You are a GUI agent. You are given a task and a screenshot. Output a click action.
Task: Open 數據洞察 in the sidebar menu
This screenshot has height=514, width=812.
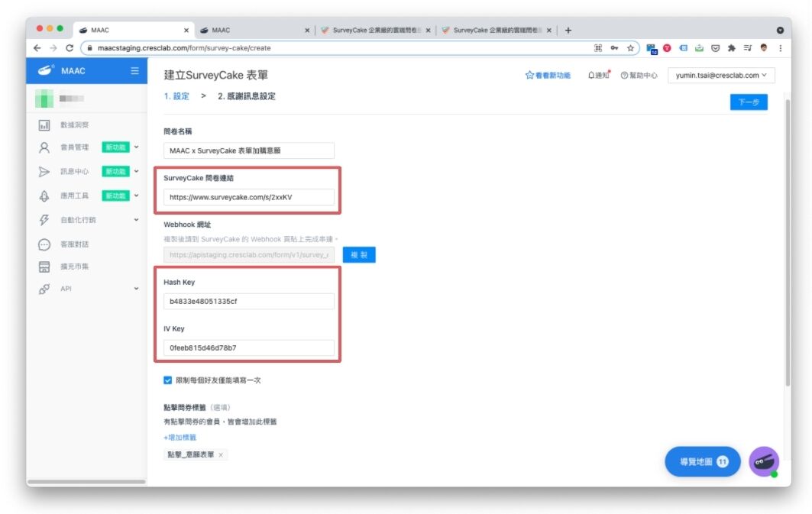[75, 125]
